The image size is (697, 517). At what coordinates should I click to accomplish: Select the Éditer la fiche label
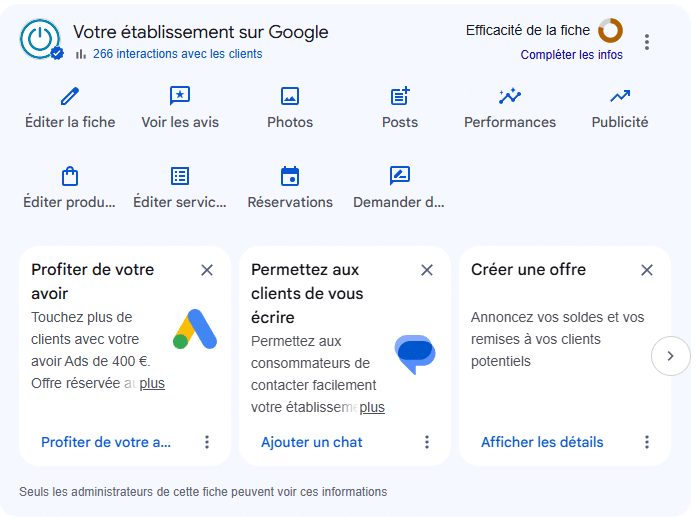[x=70, y=122]
